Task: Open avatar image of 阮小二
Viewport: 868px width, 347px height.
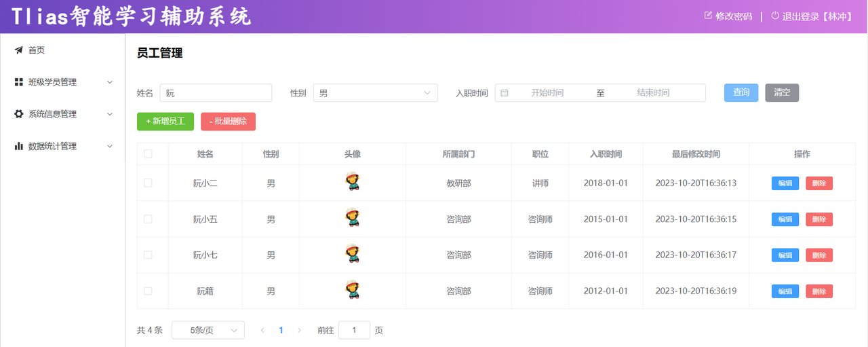Action: coord(352,182)
